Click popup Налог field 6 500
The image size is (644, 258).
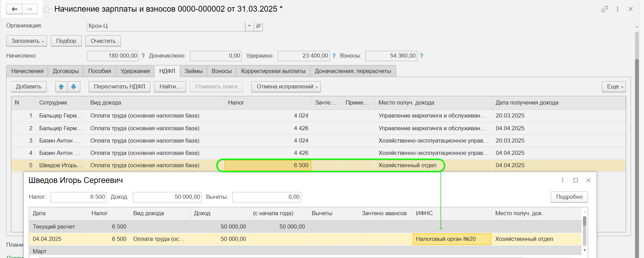click(x=79, y=197)
